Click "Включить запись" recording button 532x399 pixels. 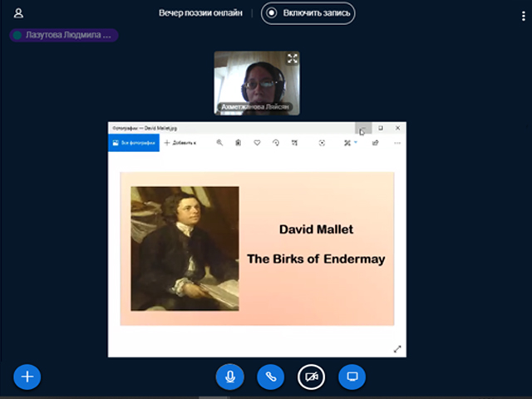click(308, 13)
